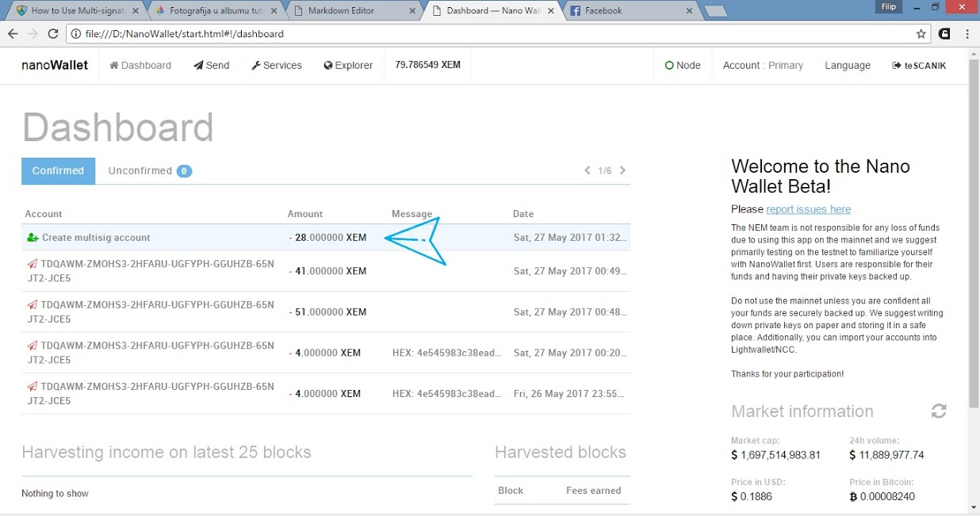Click the Block column header

(x=511, y=491)
